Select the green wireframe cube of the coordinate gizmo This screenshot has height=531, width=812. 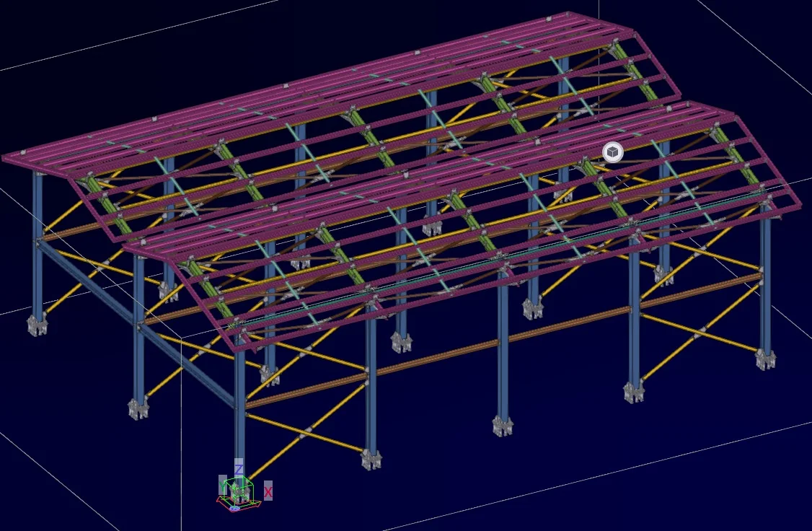pos(239,490)
